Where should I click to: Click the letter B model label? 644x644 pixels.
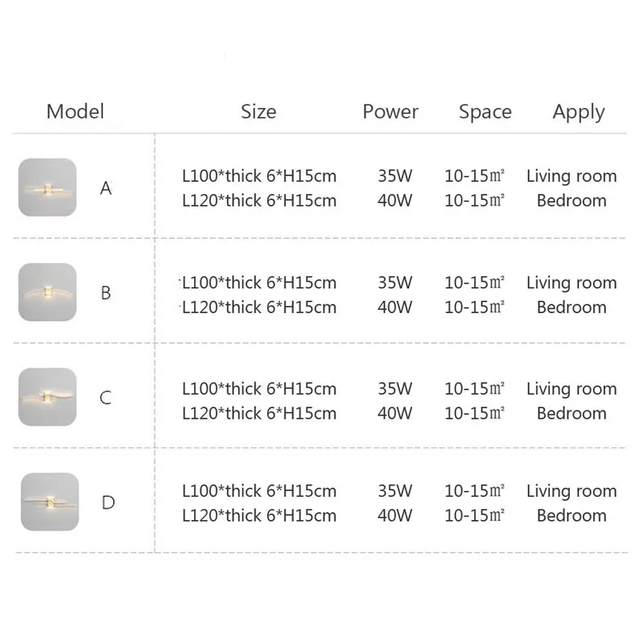[105, 293]
